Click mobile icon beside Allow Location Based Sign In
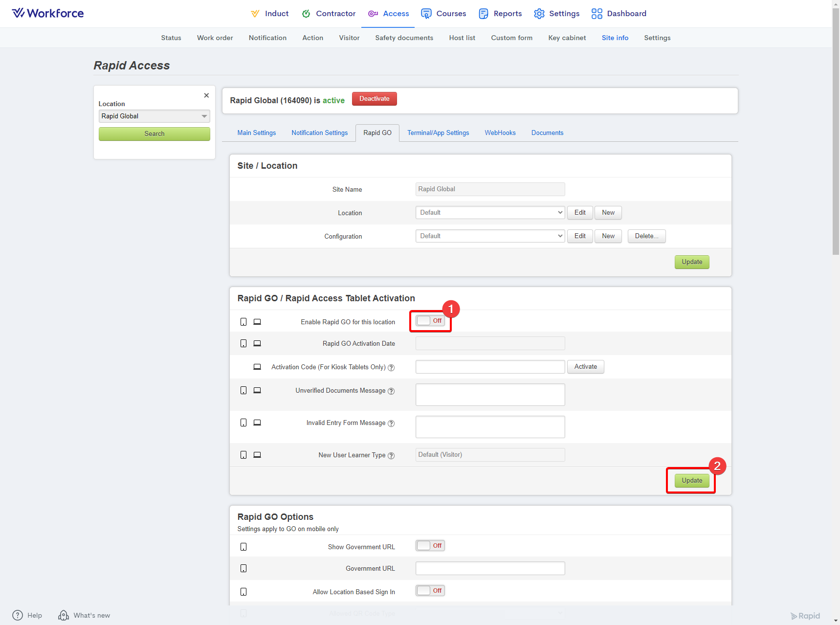This screenshot has width=840, height=625. [x=243, y=592]
